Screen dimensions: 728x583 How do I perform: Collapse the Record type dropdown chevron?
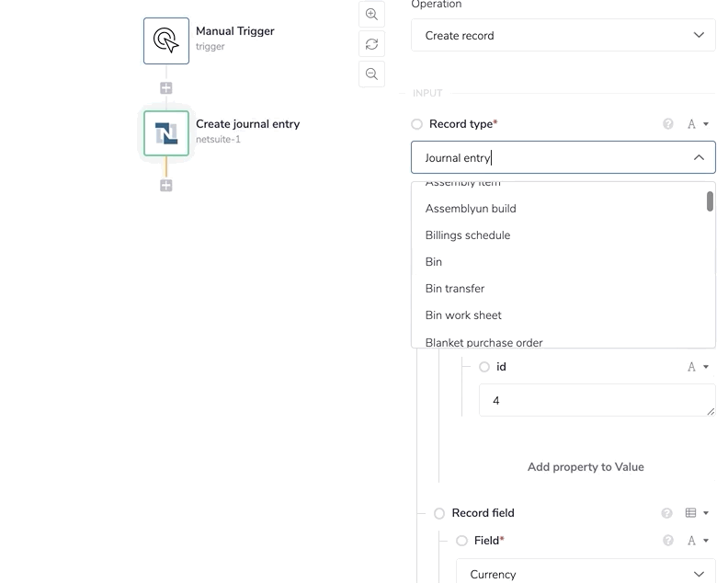pos(699,158)
